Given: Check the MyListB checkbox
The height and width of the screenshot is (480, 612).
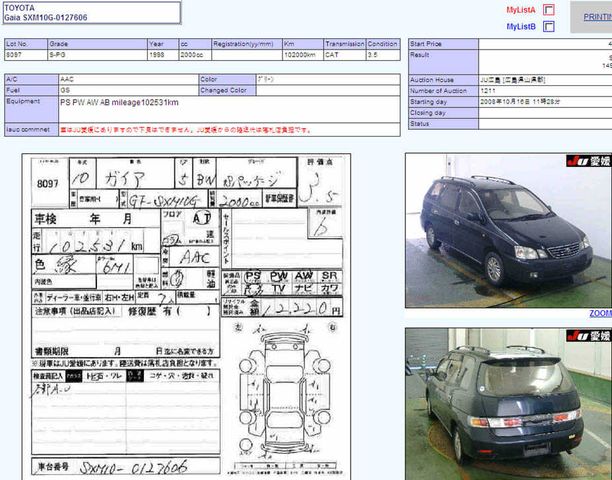Looking at the screenshot, I should [x=549, y=27].
